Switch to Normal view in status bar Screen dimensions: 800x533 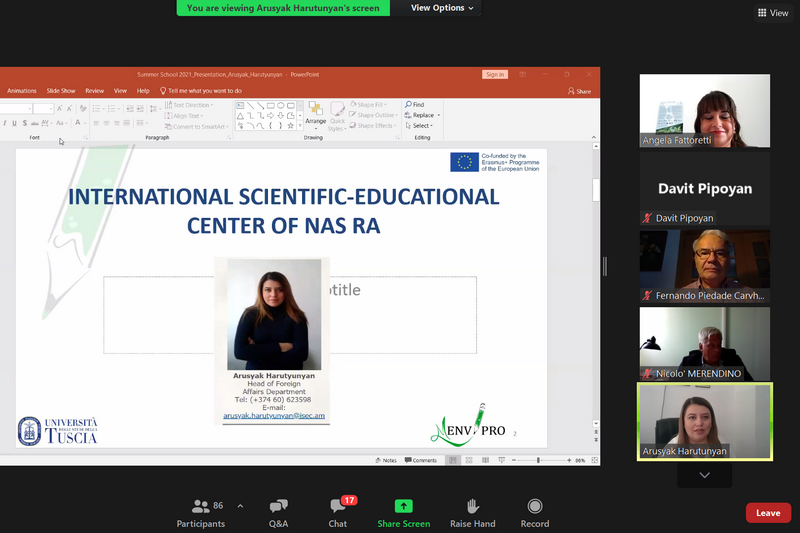coord(453,460)
